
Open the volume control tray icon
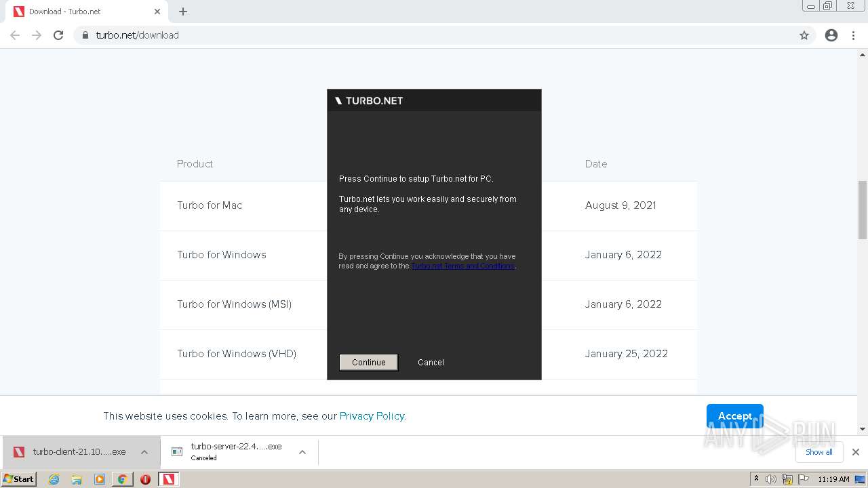[x=771, y=479]
